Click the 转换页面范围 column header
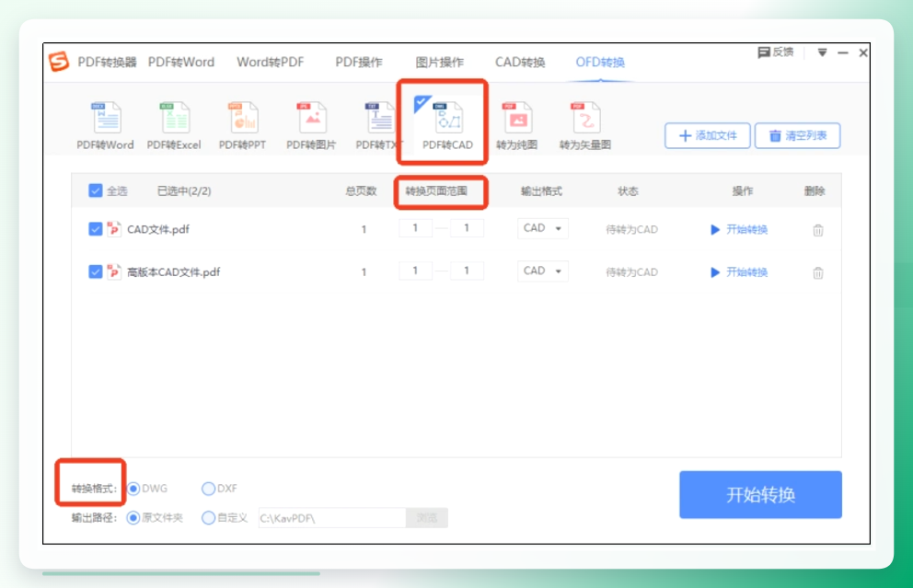 coord(436,191)
